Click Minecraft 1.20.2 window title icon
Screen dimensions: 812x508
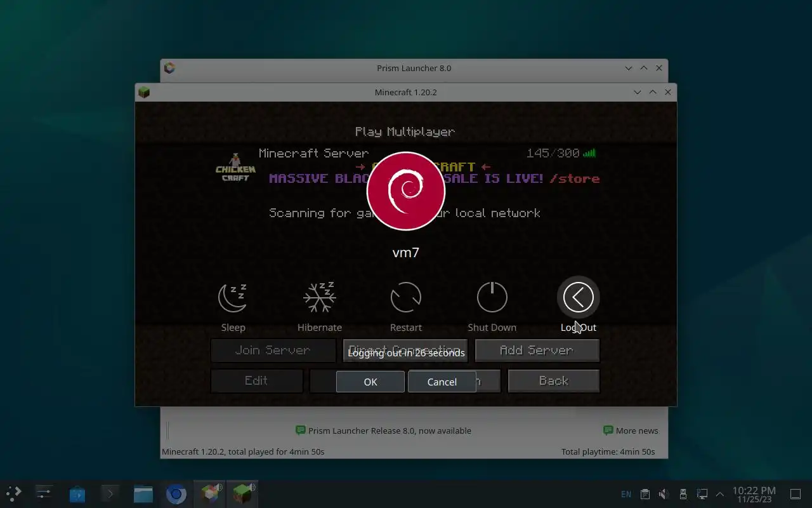144,92
